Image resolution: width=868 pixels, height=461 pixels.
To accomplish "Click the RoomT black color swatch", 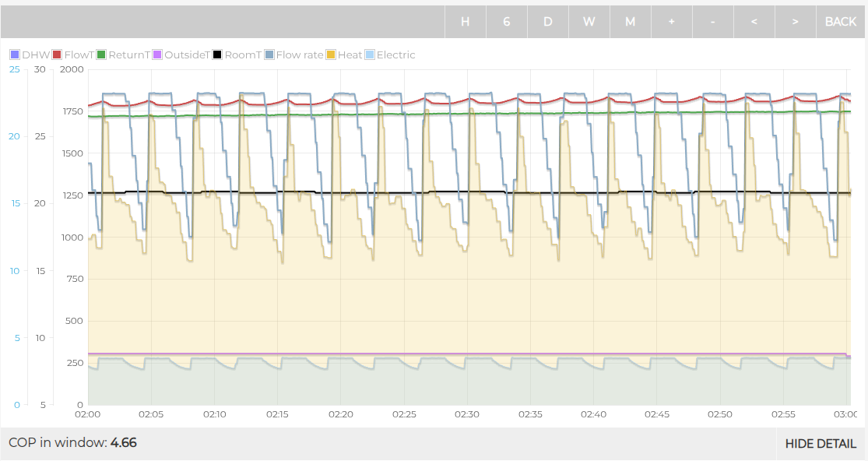I will coord(218,55).
